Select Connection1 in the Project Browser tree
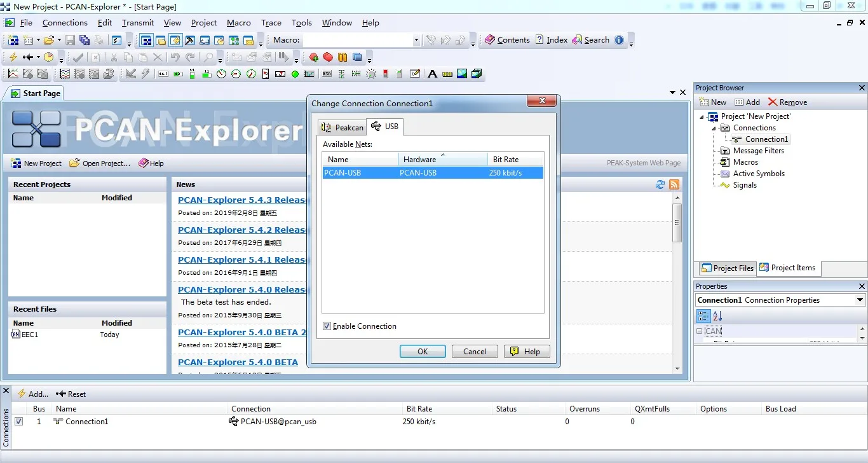Screen dimensions: 868x463 point(766,139)
